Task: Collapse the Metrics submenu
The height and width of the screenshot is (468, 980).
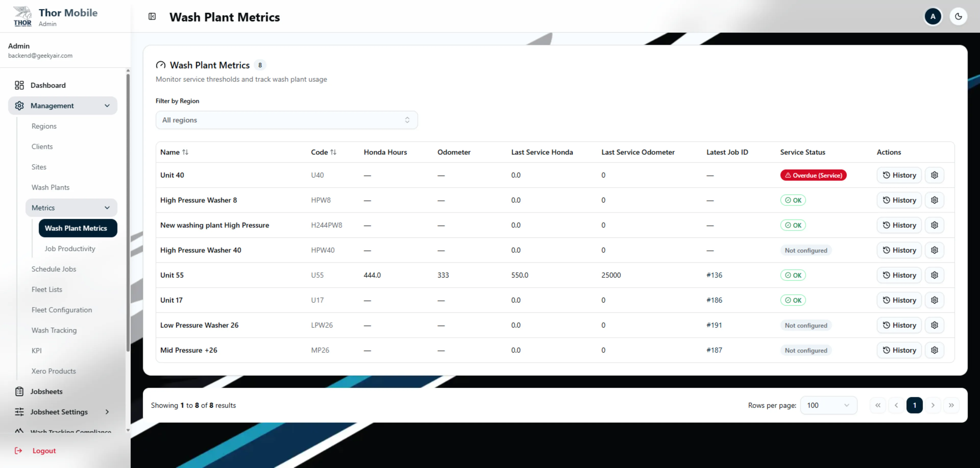Action: (71, 208)
